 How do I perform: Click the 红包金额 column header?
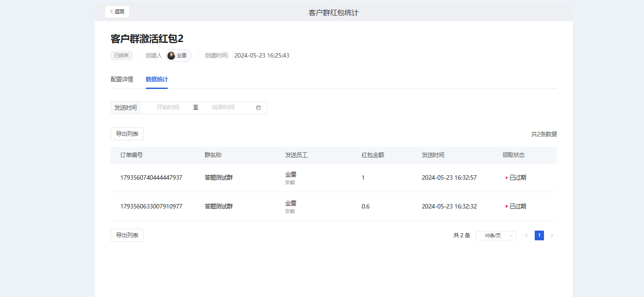(373, 155)
